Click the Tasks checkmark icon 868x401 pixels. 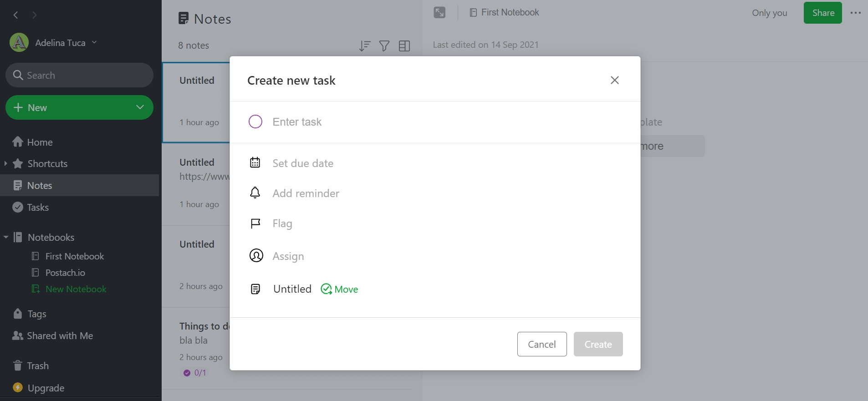(18, 207)
